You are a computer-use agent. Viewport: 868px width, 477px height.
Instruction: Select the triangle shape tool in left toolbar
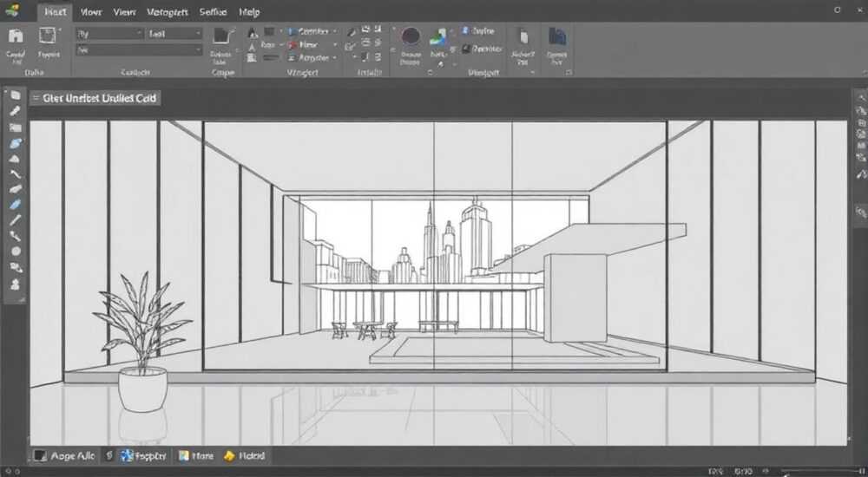click(x=15, y=159)
